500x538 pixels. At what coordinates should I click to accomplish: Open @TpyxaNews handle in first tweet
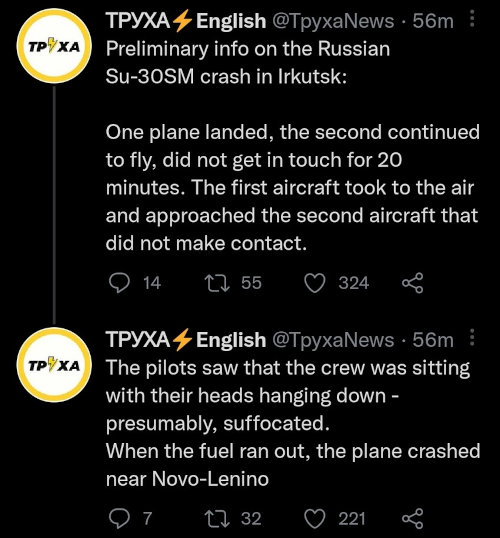click(x=333, y=21)
